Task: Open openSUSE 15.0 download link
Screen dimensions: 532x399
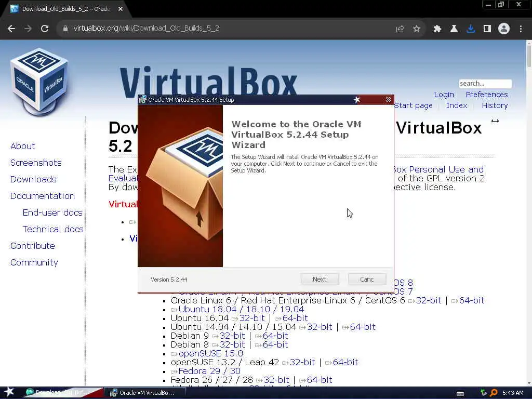Action: point(211,353)
